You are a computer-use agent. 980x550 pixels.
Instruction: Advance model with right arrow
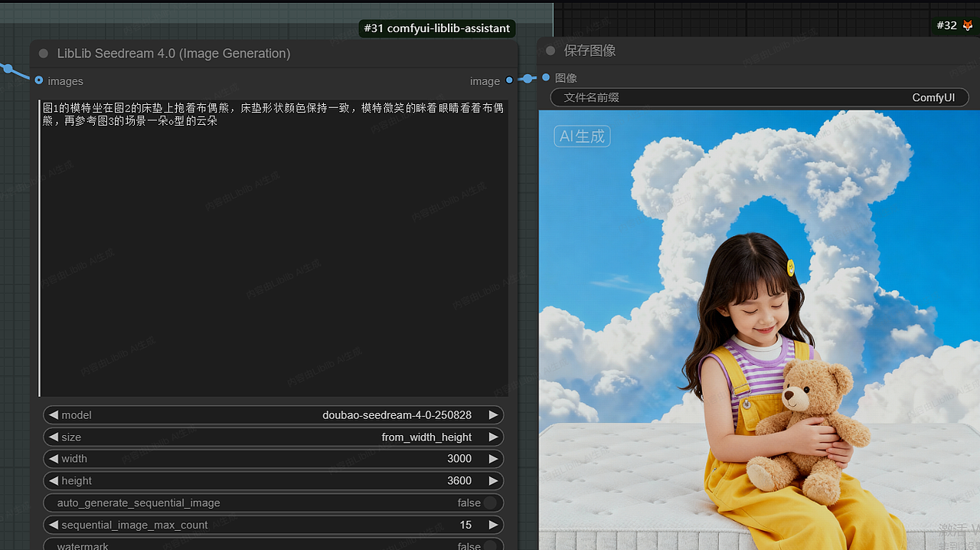[x=494, y=415]
